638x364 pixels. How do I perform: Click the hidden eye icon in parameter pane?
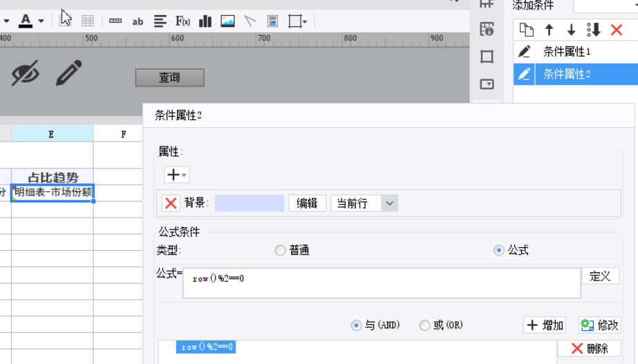[25, 73]
